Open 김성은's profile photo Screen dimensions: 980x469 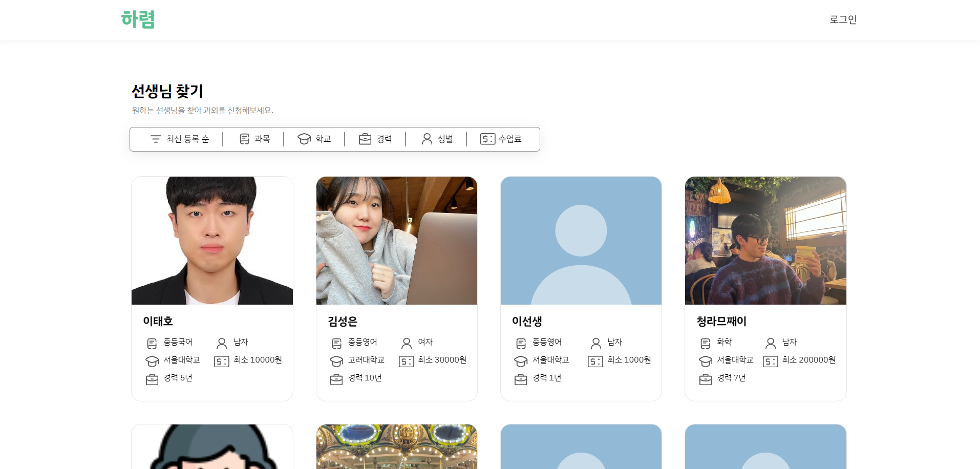point(397,241)
